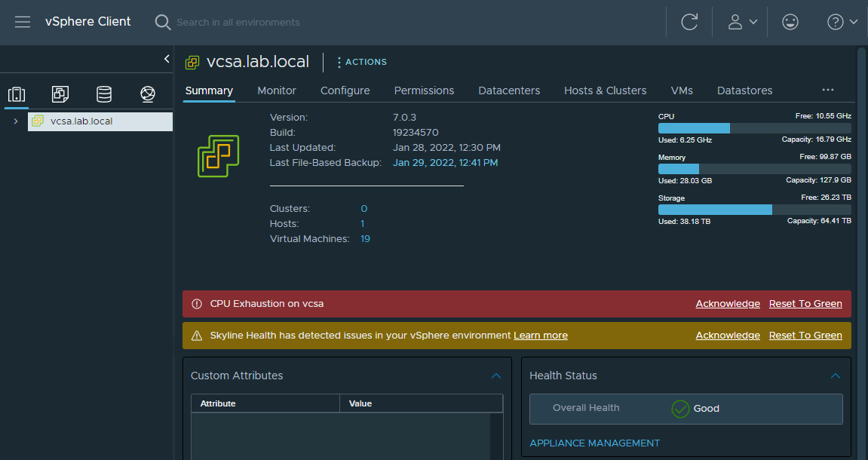Open the ACTIONS menu
868x460 pixels.
pyautogui.click(x=362, y=62)
